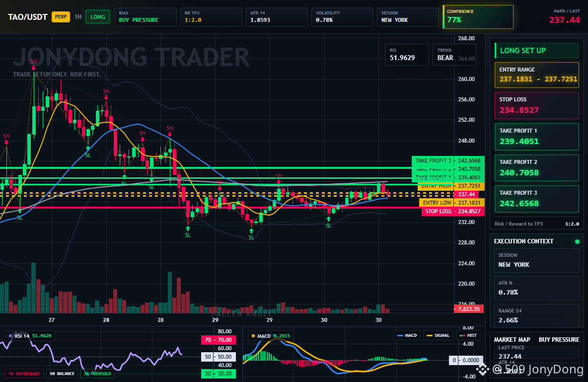Click the Volatility 0.78% card

342,17
